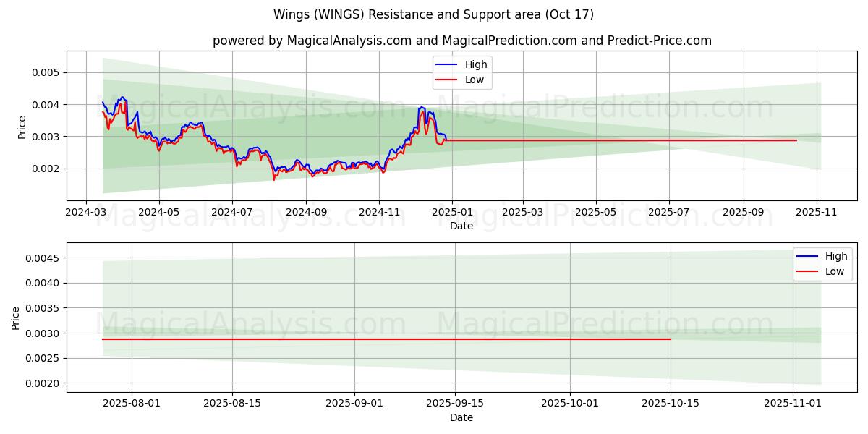Viewport: 868px width, 434px height.
Task: Click the red Low swatch in top legend
Action: click(x=446, y=80)
